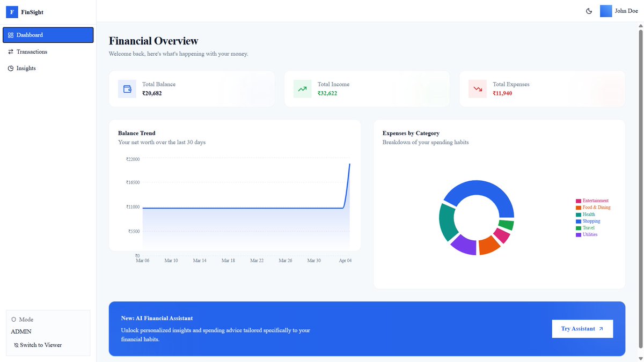Image resolution: width=644 pixels, height=362 pixels.
Task: Select the Health legend swatch
Action: click(579, 215)
